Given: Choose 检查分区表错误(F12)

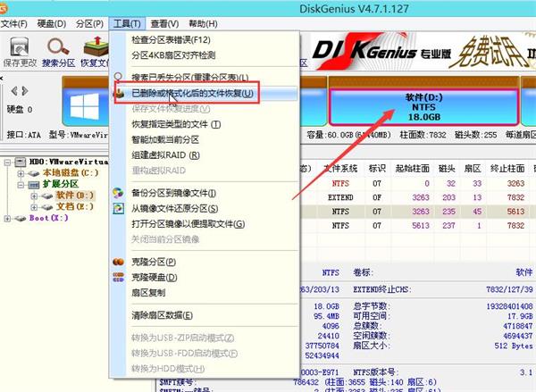Looking at the screenshot, I should pyautogui.click(x=171, y=39).
